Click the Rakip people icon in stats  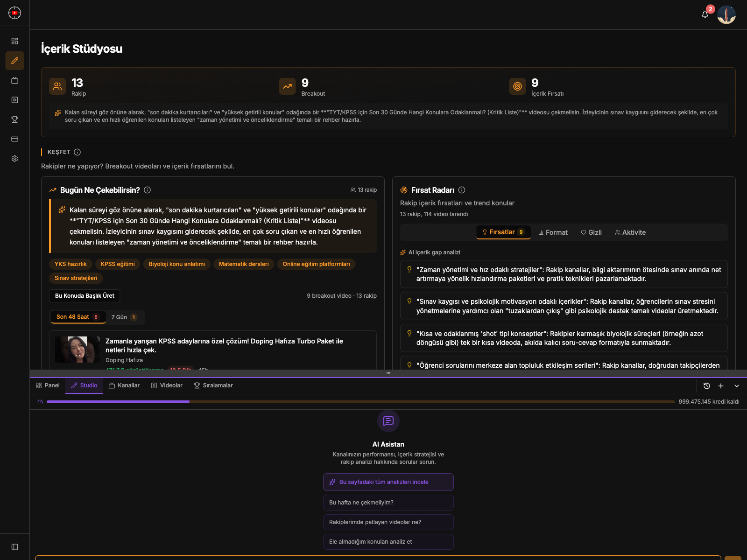[x=57, y=86]
